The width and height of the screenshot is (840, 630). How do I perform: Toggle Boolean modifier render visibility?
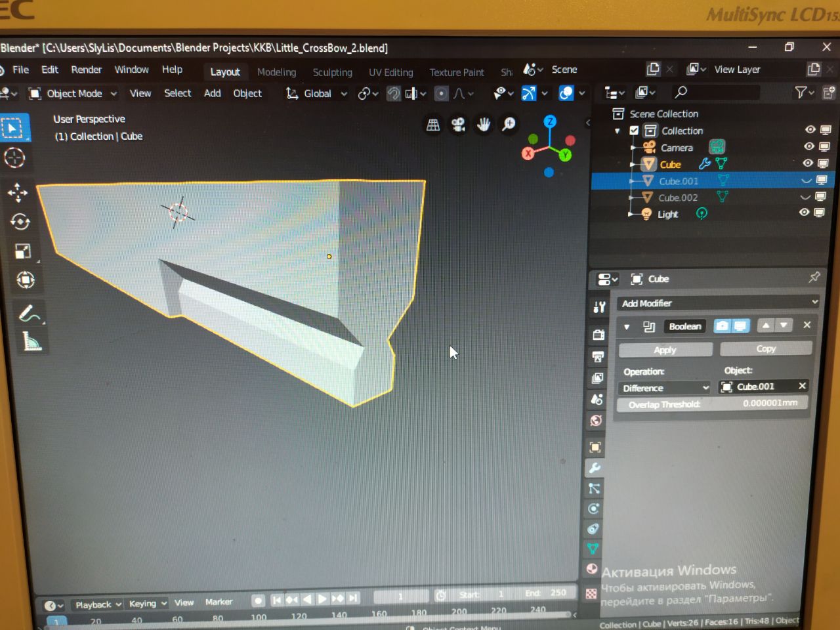pyautogui.click(x=723, y=325)
